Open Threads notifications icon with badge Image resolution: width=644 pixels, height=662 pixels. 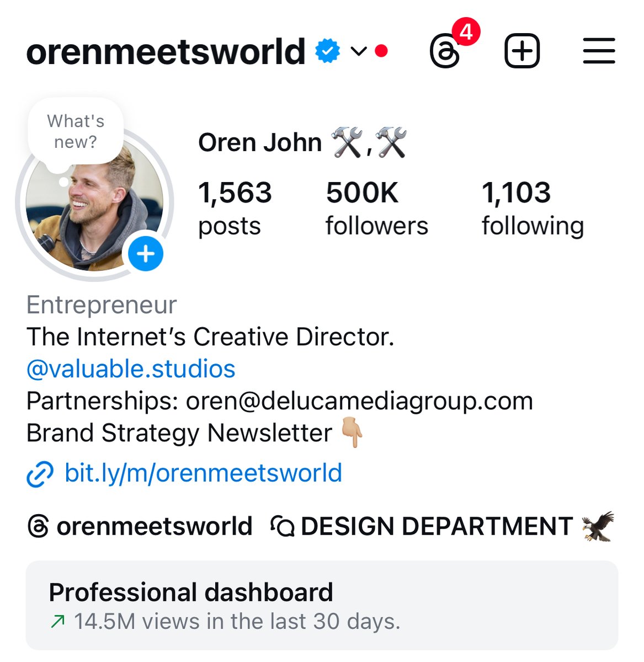coord(445,51)
